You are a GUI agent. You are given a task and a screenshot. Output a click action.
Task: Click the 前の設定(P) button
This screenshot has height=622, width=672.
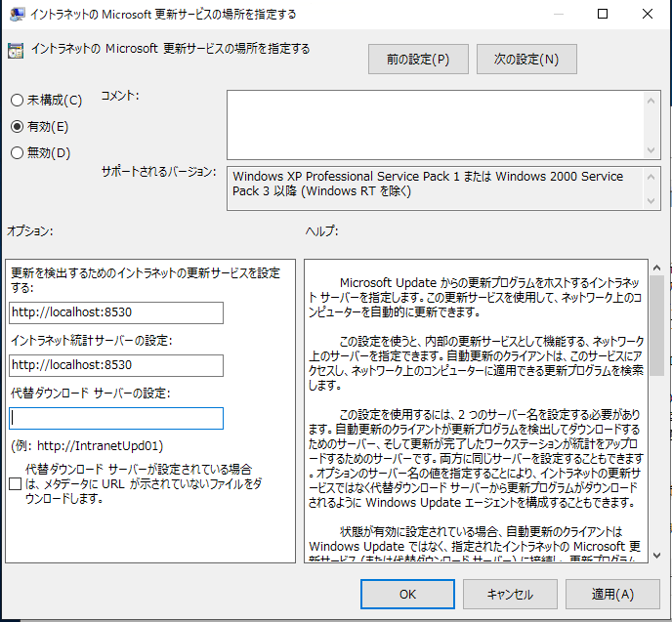click(418, 60)
